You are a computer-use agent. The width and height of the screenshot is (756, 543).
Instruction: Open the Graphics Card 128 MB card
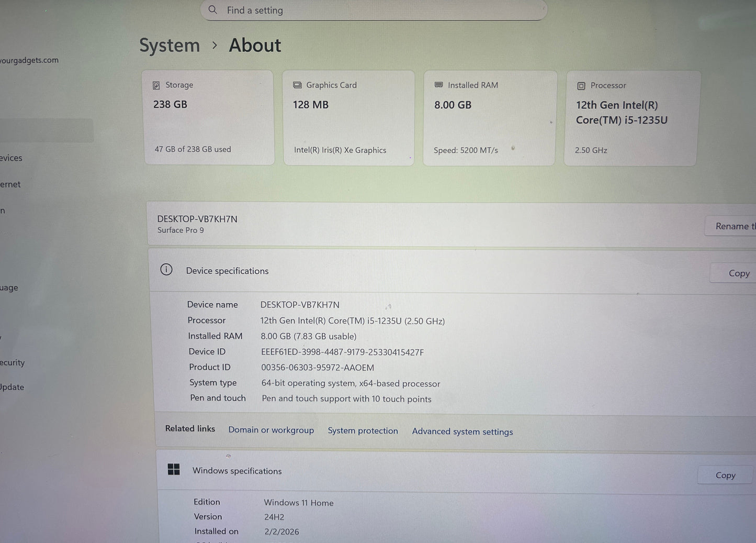348,118
